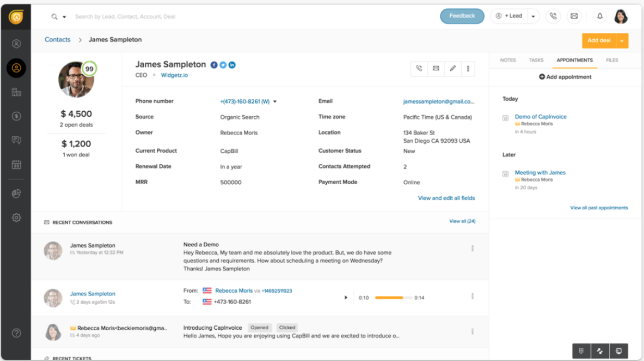
Task: Click the Feedback button
Action: (462, 16)
